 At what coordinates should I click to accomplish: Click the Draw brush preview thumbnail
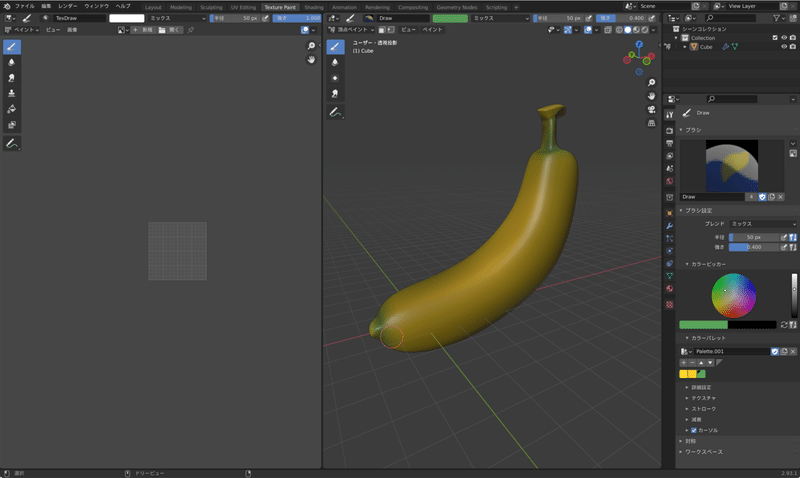click(732, 166)
